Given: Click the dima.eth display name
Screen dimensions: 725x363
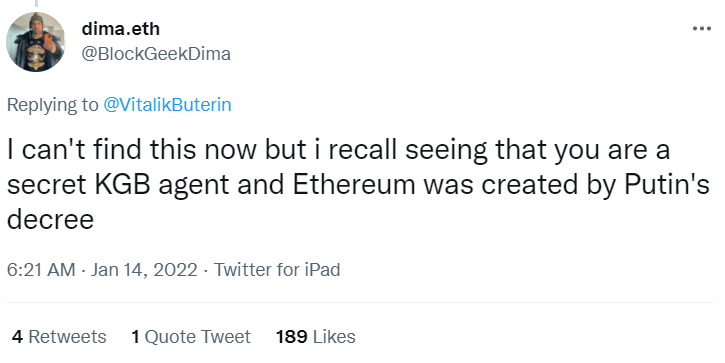Looking at the screenshot, I should [x=121, y=29].
